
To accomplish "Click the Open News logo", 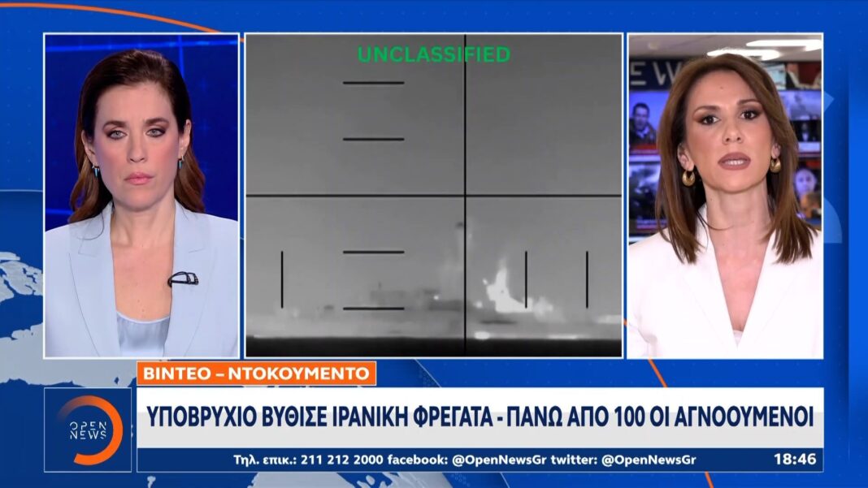I will point(87,430).
